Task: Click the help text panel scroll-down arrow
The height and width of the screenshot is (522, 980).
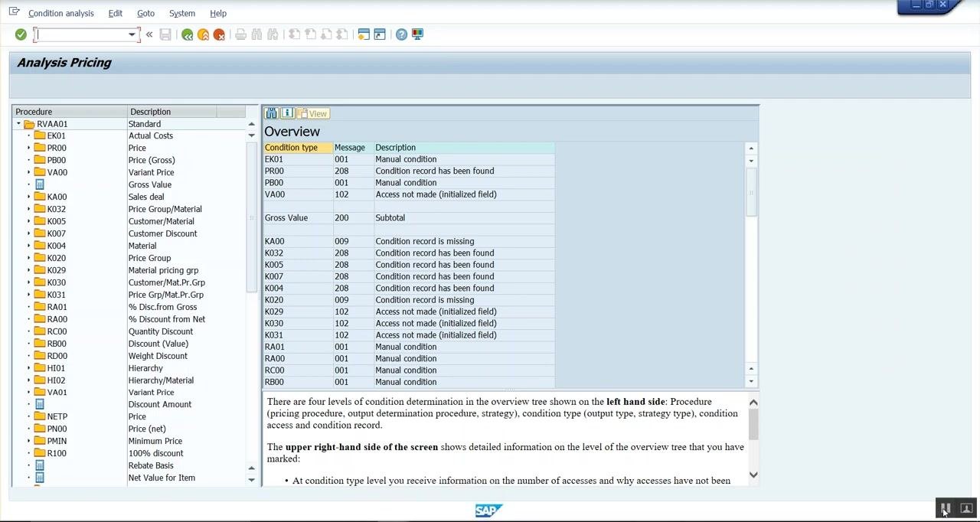Action: click(753, 475)
